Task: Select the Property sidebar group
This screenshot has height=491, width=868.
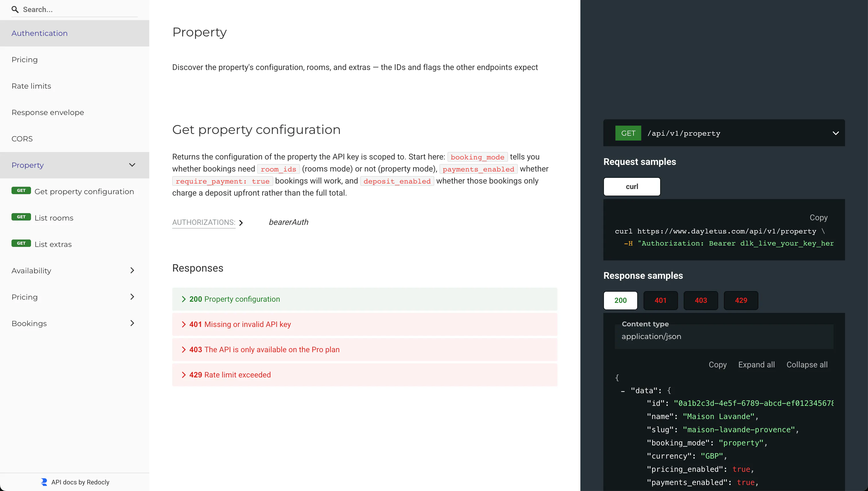Action: [74, 165]
